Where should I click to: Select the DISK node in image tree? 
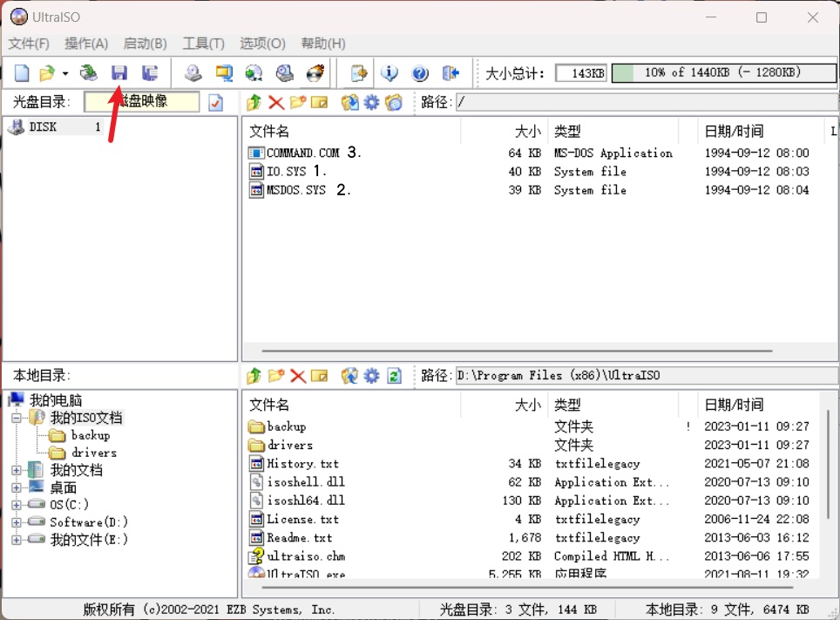pos(43,126)
